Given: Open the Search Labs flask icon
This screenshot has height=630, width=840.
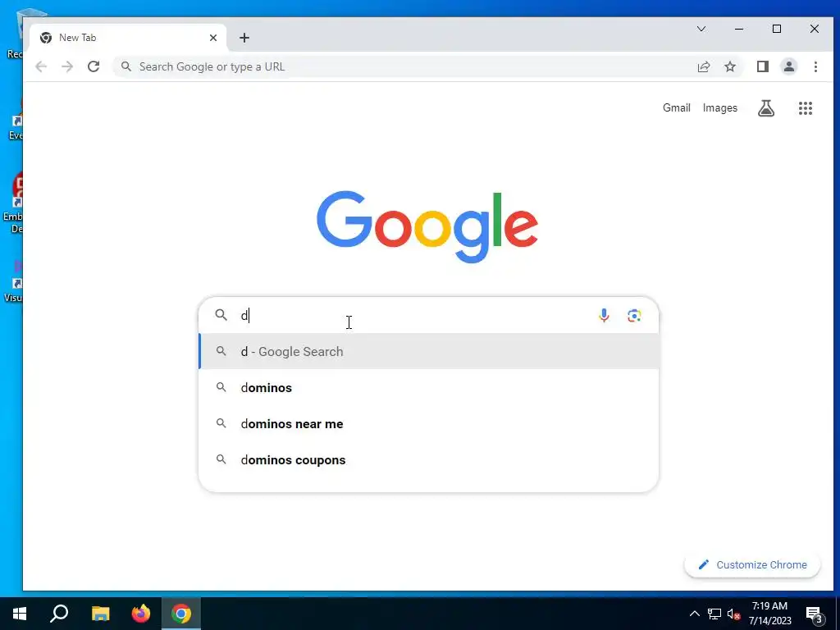Looking at the screenshot, I should [766, 108].
